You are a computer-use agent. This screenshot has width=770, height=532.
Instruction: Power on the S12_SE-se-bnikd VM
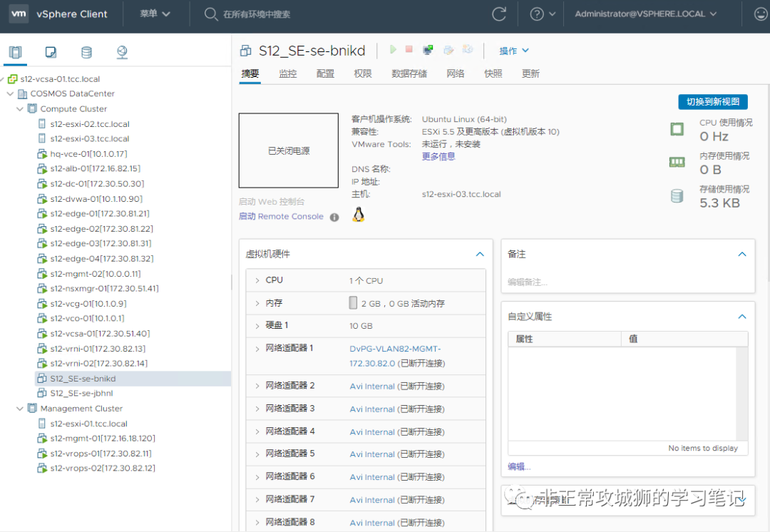coord(393,50)
